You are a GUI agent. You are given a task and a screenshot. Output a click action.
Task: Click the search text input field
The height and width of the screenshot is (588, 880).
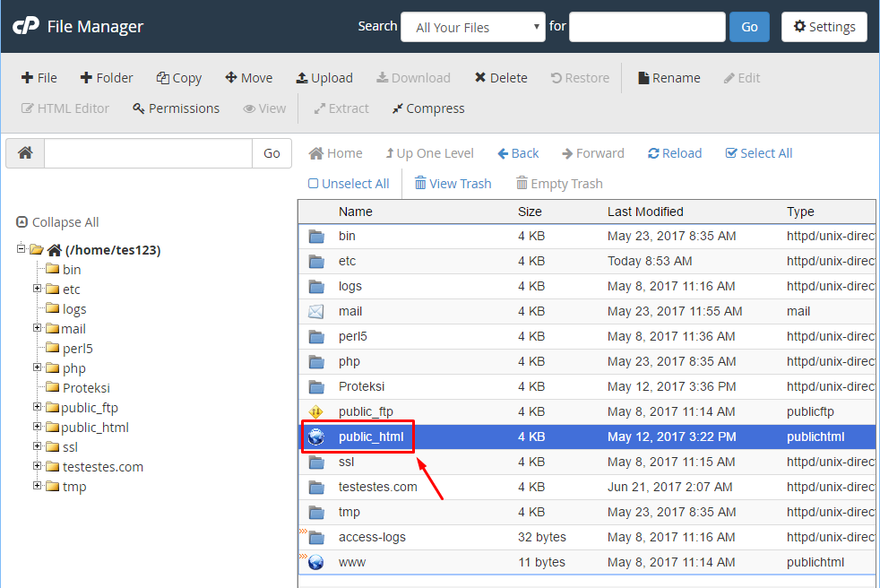coord(646,27)
